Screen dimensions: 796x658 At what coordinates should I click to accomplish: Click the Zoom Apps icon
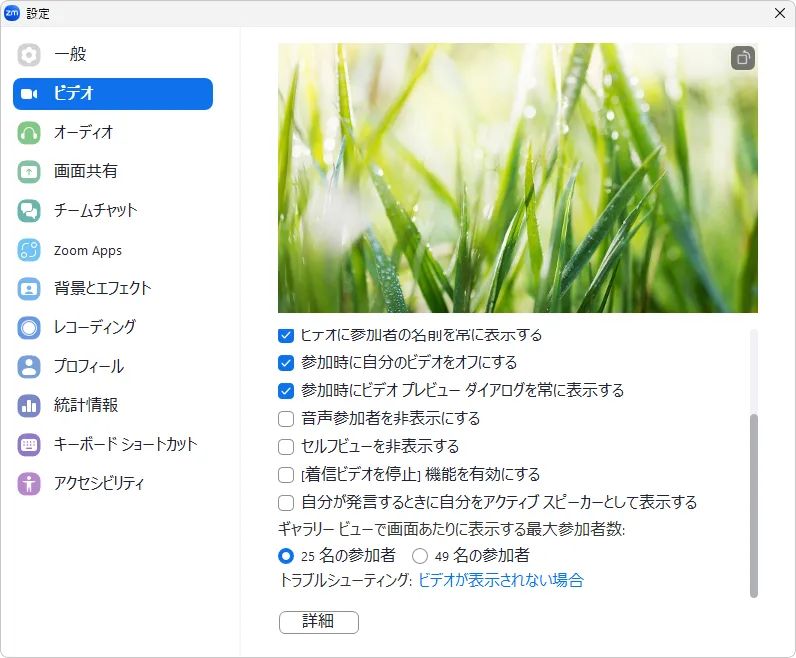29,250
